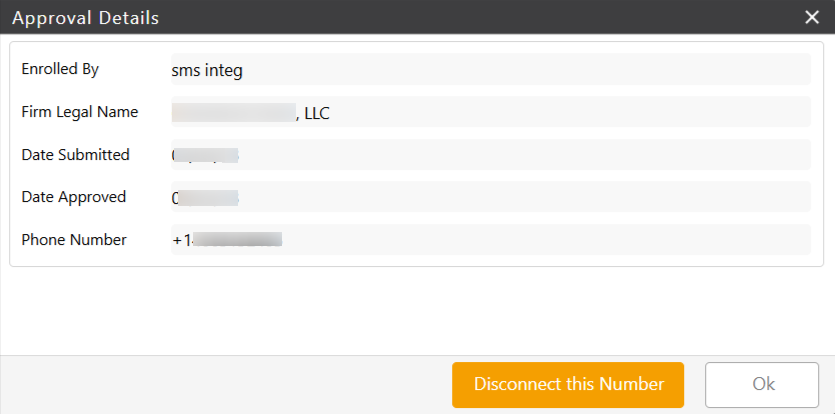Click the Firm Legal Name label

pyautogui.click(x=80, y=112)
